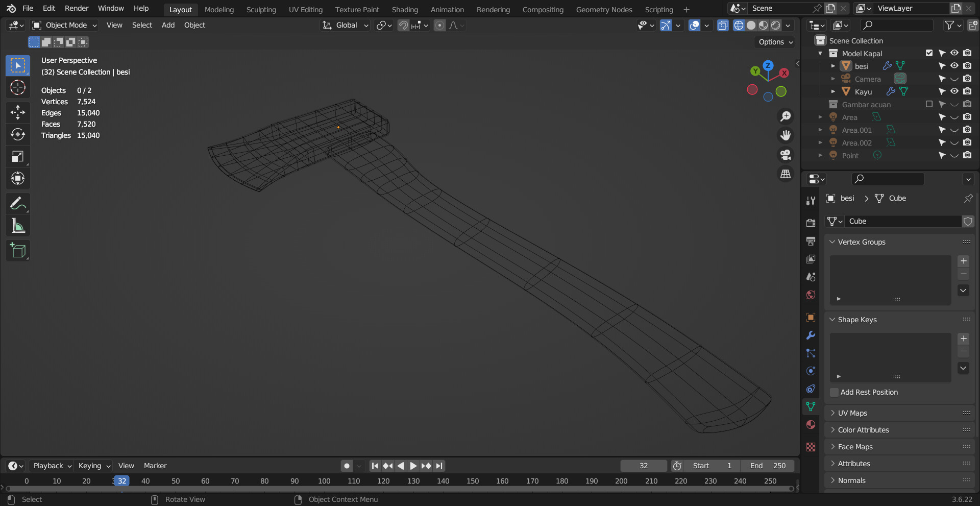Click the End frame field 250
Screen dimensions: 980x506
[x=768, y=466]
